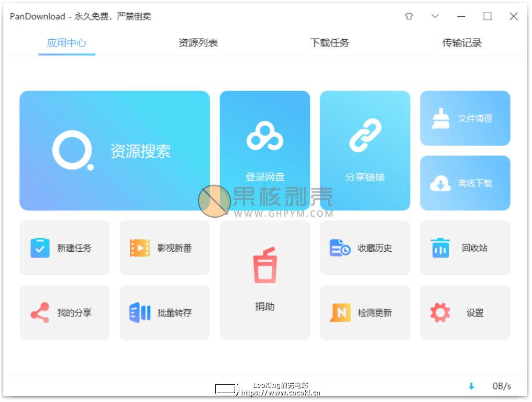Click the 文件清理 label

(475, 118)
